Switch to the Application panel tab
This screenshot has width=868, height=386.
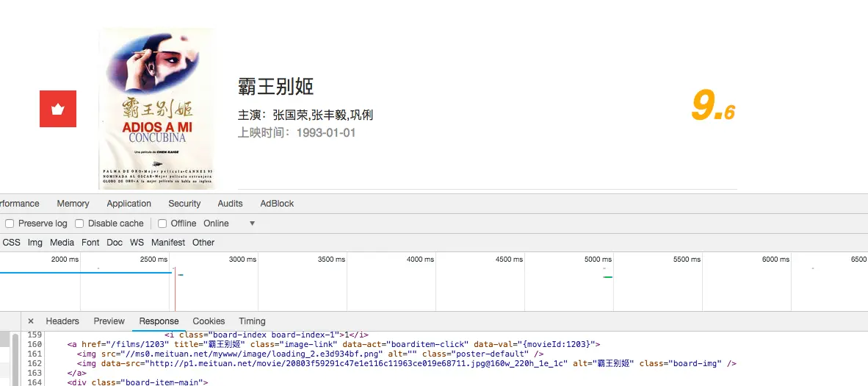[x=129, y=204]
